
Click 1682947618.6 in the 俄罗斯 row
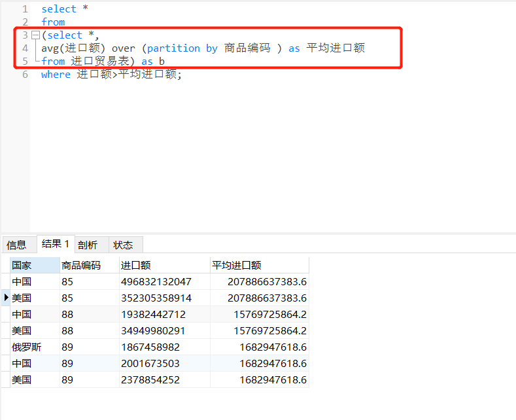coord(260,347)
